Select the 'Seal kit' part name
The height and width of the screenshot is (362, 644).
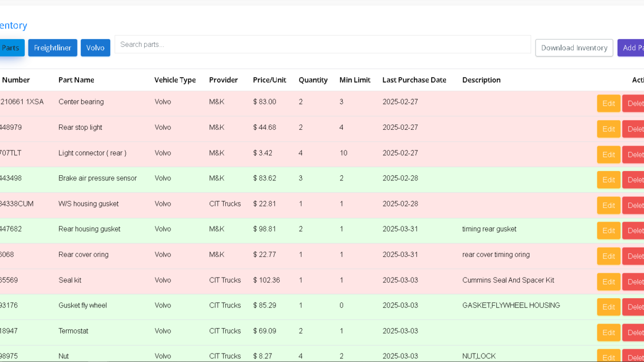coord(70,280)
